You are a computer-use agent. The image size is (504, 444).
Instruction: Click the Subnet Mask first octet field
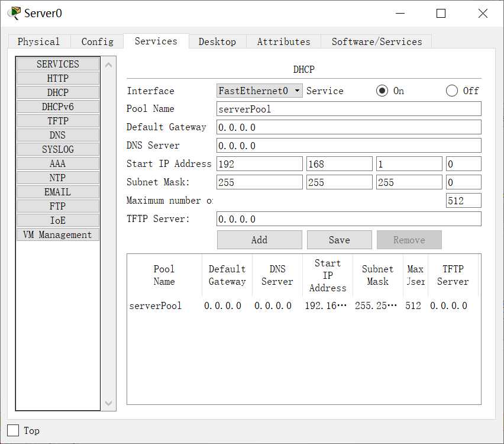coord(259,182)
